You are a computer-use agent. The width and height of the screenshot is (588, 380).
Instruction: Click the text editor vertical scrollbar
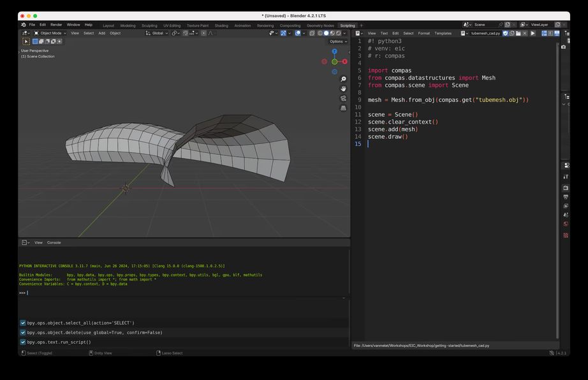pos(557,191)
